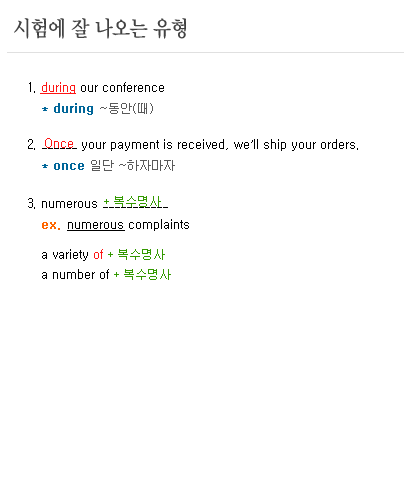Click the red word Once in the blank

[59, 144]
